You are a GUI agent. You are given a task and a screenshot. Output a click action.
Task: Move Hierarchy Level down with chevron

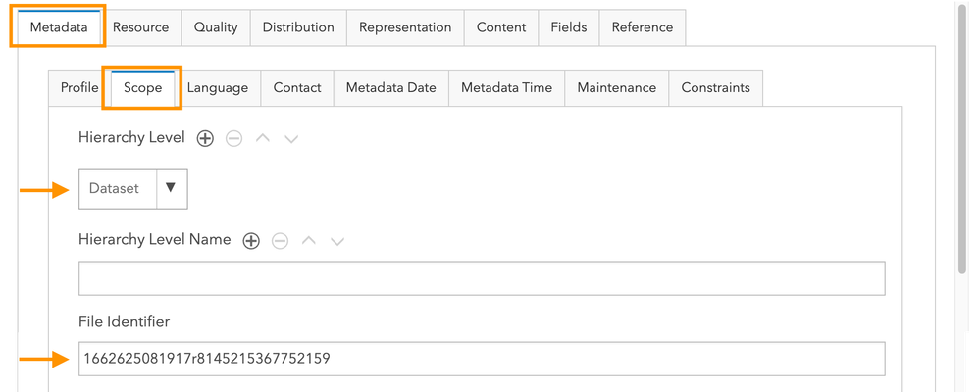pyautogui.click(x=290, y=139)
